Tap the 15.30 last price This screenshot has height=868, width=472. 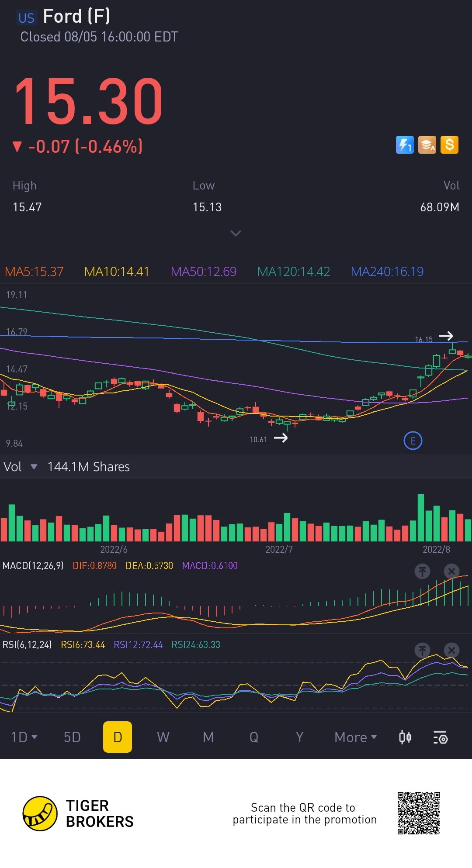click(89, 101)
